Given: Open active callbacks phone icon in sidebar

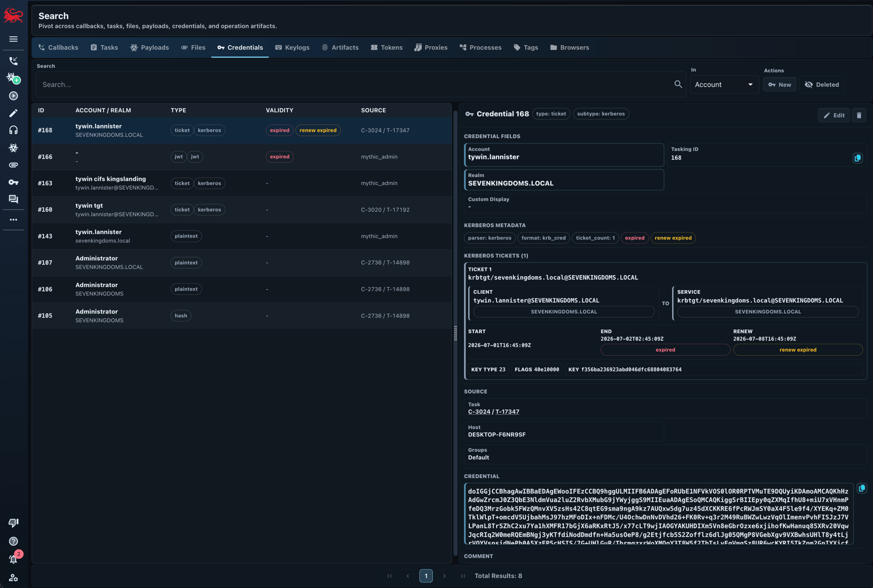Looking at the screenshot, I should click(13, 61).
